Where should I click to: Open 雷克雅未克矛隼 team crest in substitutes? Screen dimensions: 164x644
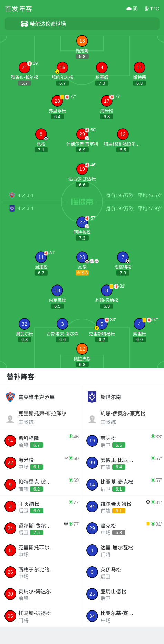(10, 397)
